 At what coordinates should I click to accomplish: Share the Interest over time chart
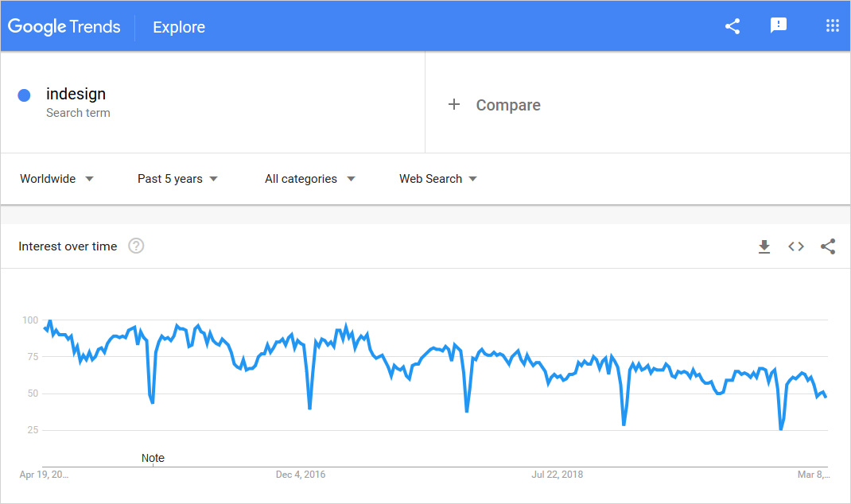point(828,246)
